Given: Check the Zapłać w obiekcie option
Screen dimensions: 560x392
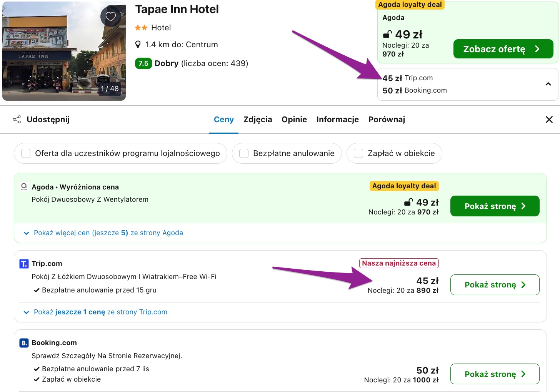Looking at the screenshot, I should coord(358,153).
